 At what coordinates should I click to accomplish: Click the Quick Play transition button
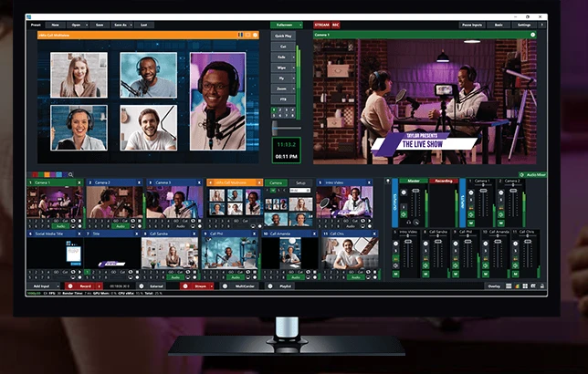[x=283, y=36]
